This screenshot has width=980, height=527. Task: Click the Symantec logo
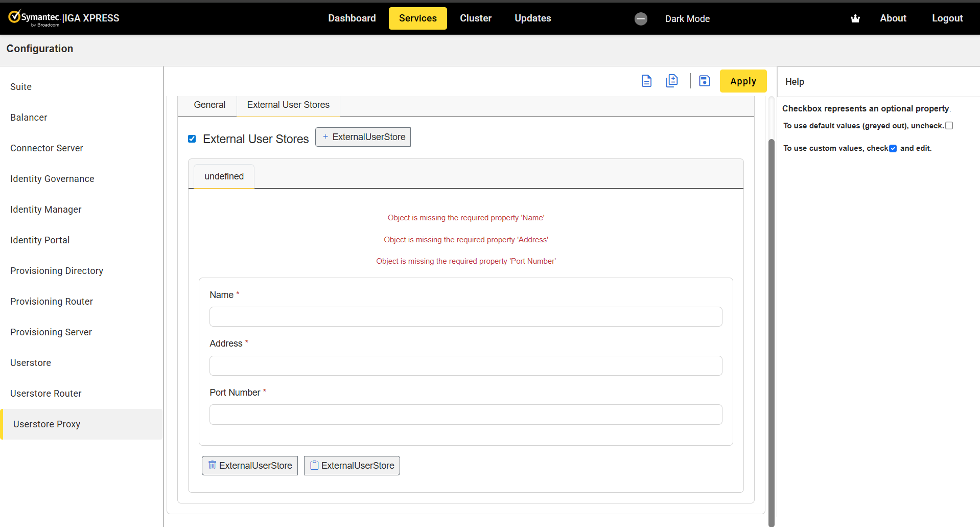(x=34, y=18)
